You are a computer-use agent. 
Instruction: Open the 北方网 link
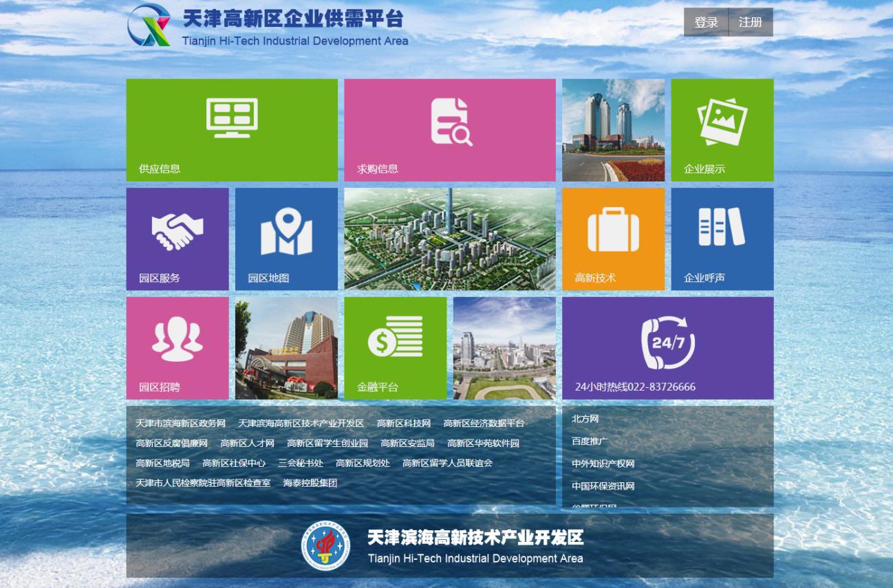585,419
